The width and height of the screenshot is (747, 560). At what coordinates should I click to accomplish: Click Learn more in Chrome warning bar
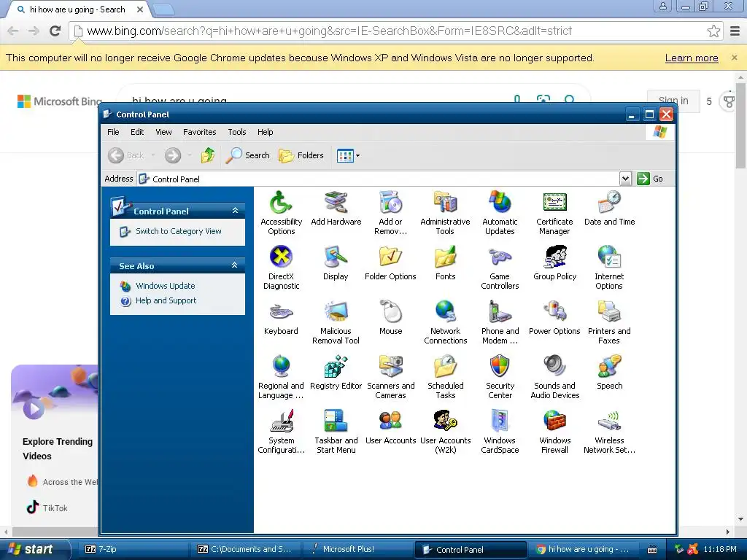coord(692,58)
